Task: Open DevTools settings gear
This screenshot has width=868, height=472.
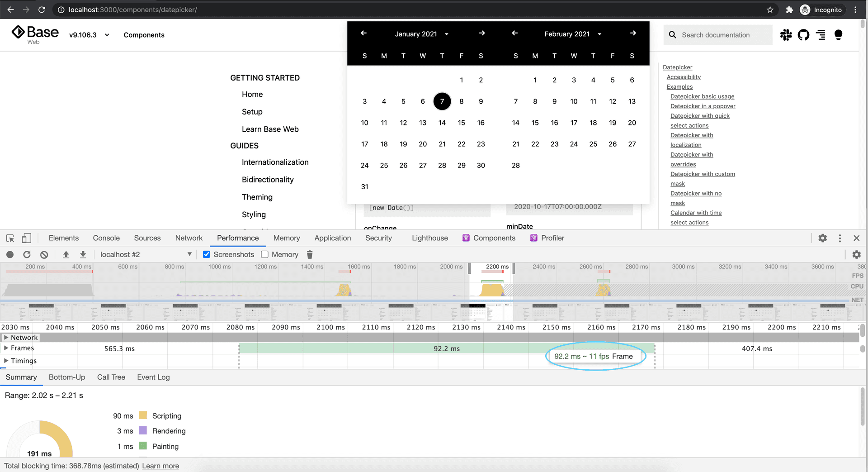Action: click(x=823, y=238)
